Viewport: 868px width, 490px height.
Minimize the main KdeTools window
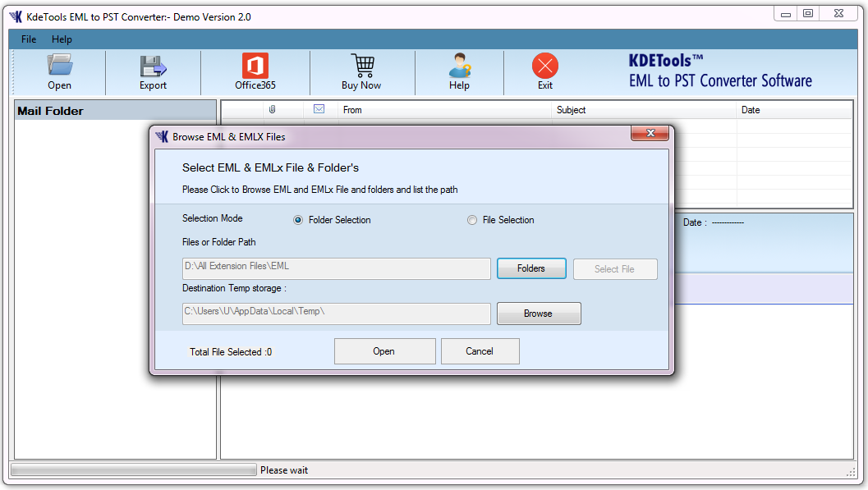(786, 13)
